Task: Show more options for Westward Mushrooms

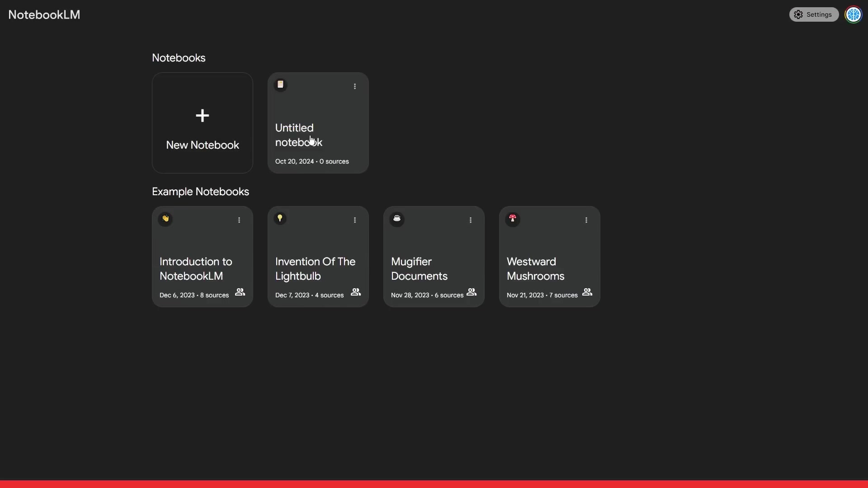Action: coord(586,220)
